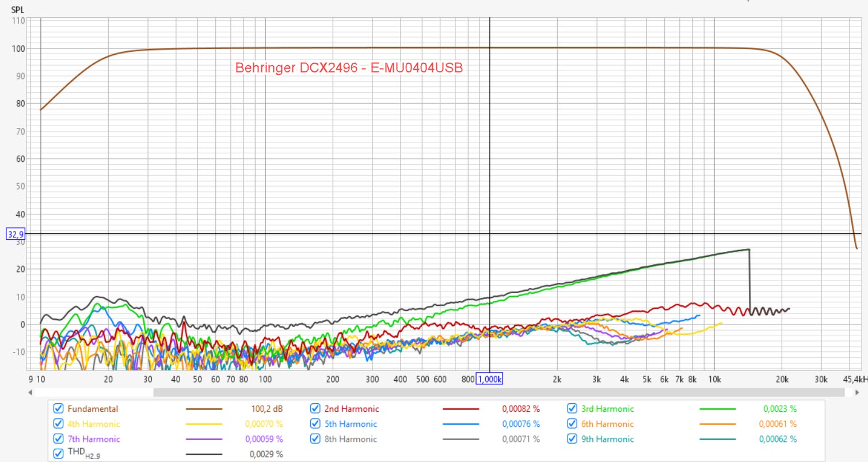This screenshot has height=462, width=868.
Task: Click the scrollbar left arrow
Action: coord(31,392)
